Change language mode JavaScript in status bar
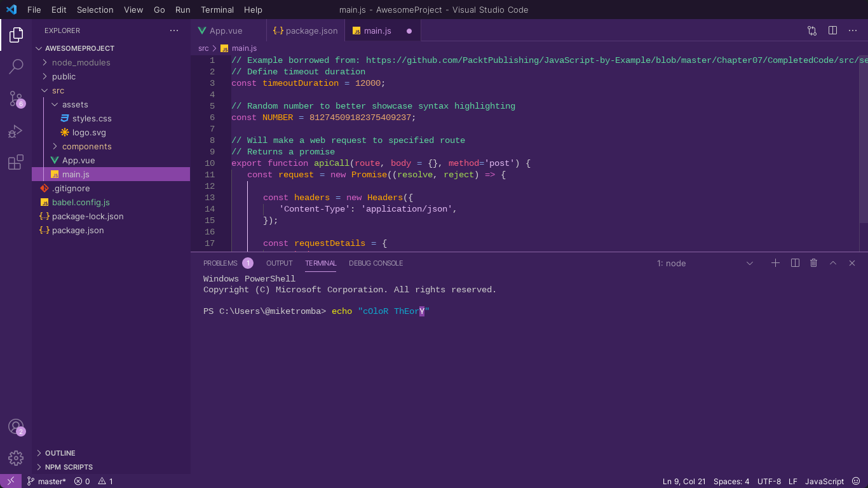The height and width of the screenshot is (488, 868). pos(824,481)
